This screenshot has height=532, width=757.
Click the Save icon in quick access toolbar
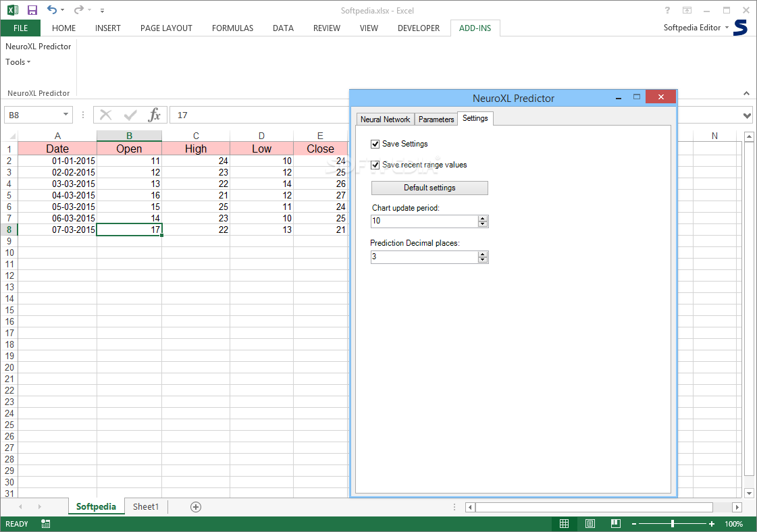(x=32, y=10)
